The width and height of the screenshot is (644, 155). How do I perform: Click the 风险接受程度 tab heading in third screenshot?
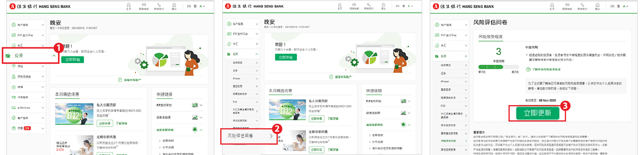pos(490,36)
